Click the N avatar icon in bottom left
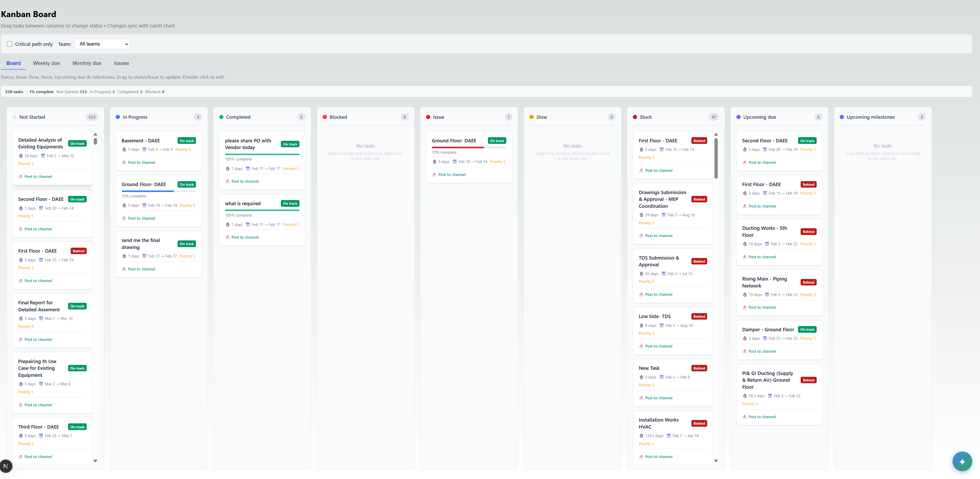 click(6, 466)
